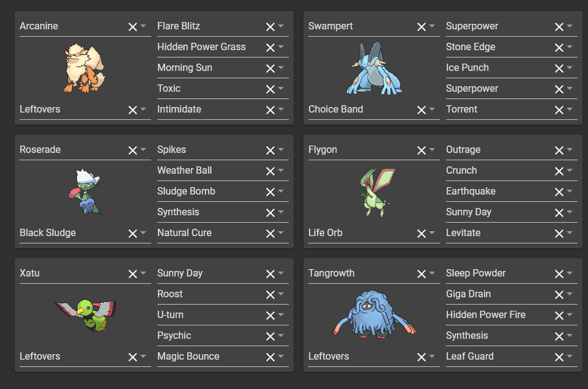
Task: Click the Swampert sprite image
Action: [374, 68]
